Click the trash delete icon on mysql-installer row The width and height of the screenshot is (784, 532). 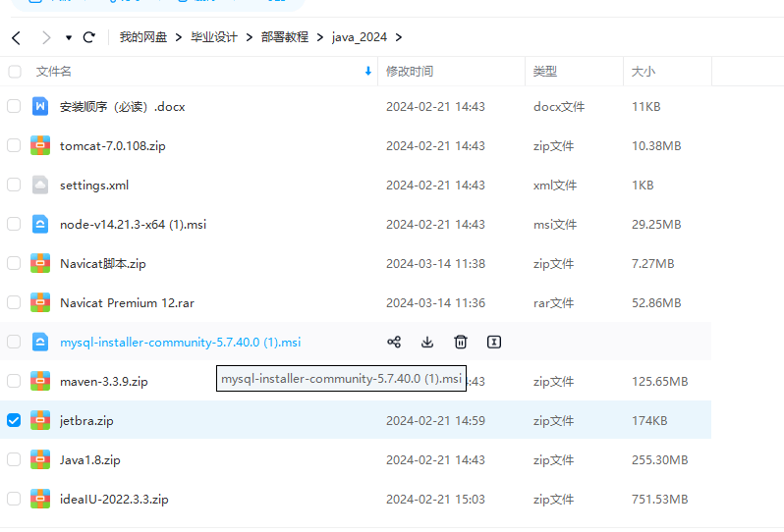tap(461, 342)
